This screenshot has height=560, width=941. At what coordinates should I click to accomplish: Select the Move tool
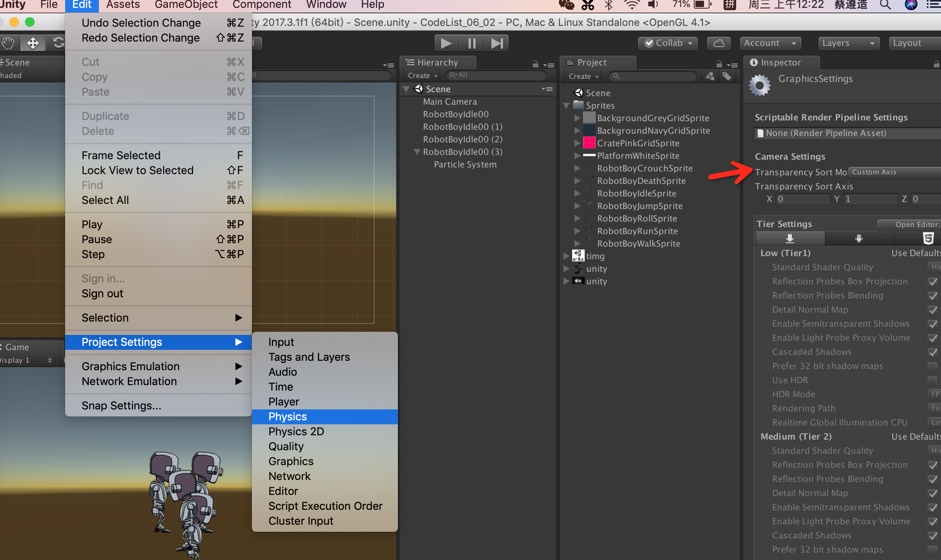point(33,43)
